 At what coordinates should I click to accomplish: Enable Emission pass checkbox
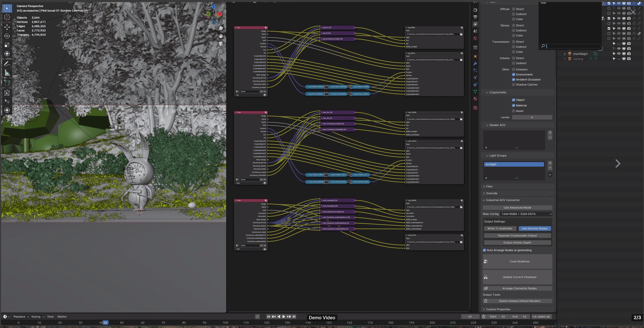[x=513, y=69]
